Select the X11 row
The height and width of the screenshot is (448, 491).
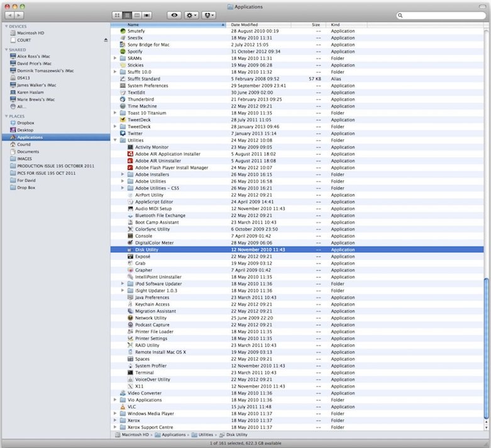(x=297, y=386)
